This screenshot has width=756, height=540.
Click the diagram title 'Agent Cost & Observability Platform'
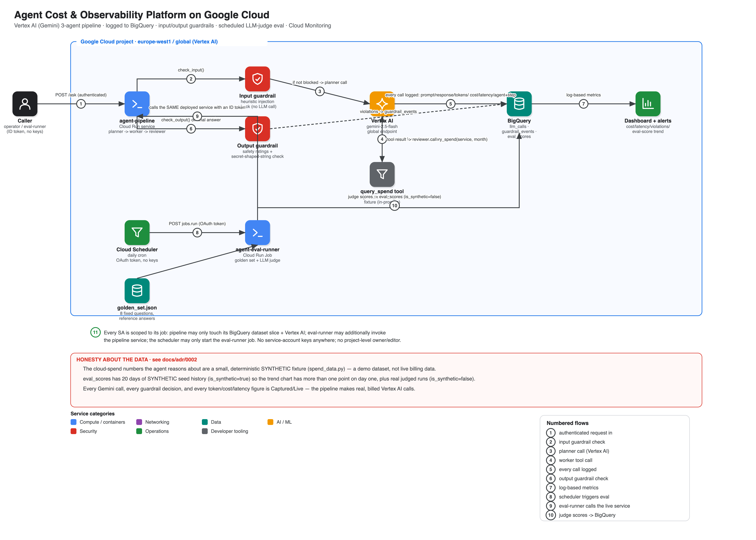point(142,15)
